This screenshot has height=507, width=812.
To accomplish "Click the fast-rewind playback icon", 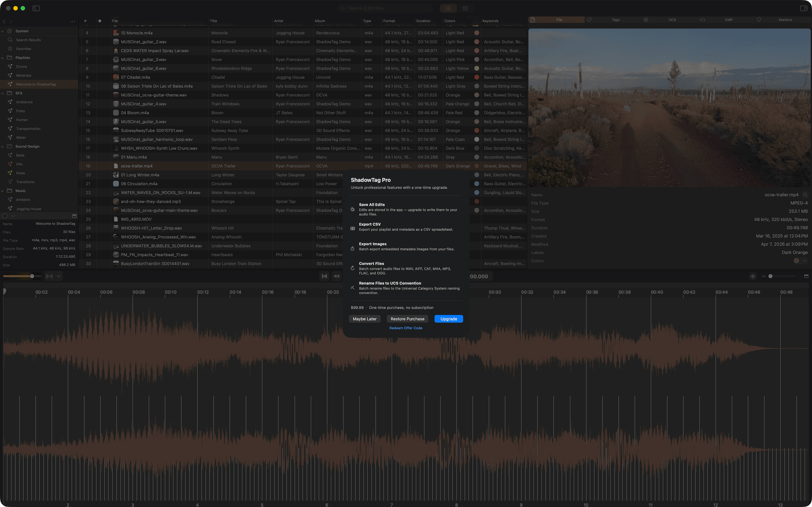I will pyautogui.click(x=337, y=276).
